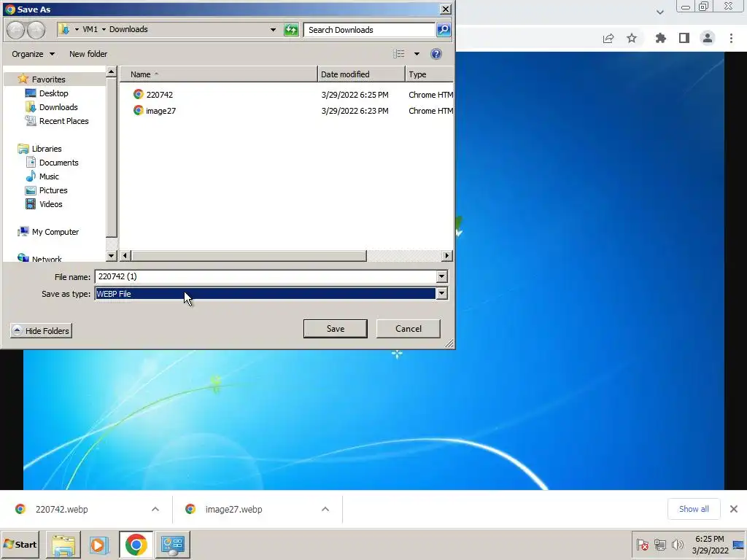Select Libraries in navigation pane
The image size is (747, 560).
tap(46, 149)
